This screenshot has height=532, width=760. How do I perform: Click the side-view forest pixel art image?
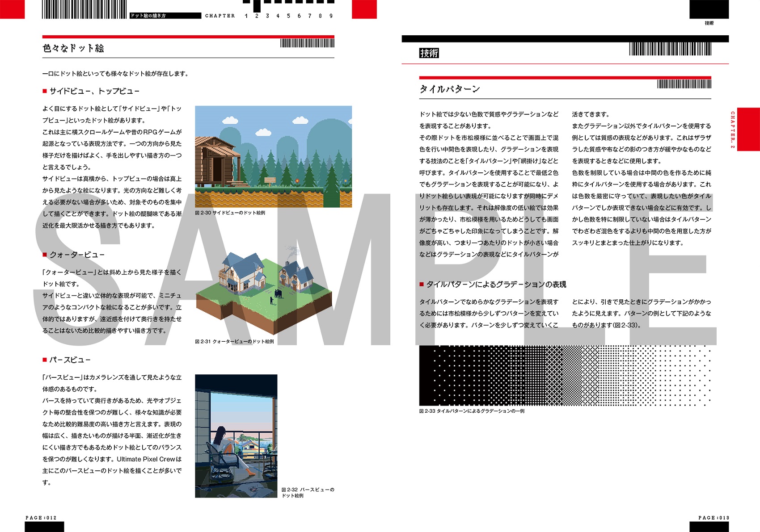[273, 156]
